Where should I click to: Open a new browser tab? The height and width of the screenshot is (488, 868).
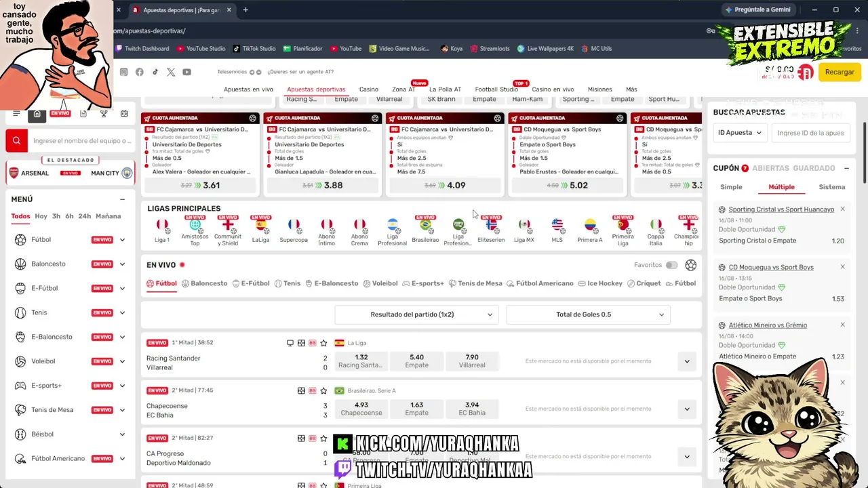(x=245, y=10)
